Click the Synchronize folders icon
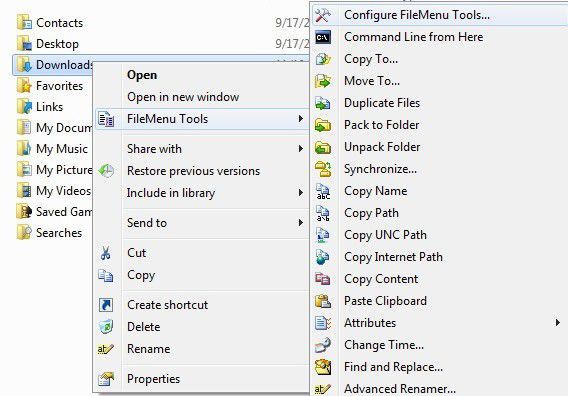568x396 pixels. click(323, 169)
